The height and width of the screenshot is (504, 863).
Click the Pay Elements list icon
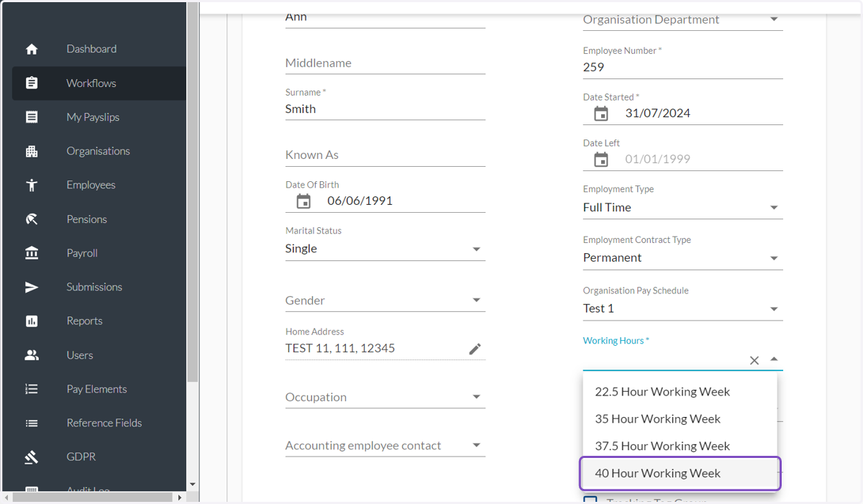[x=32, y=389]
